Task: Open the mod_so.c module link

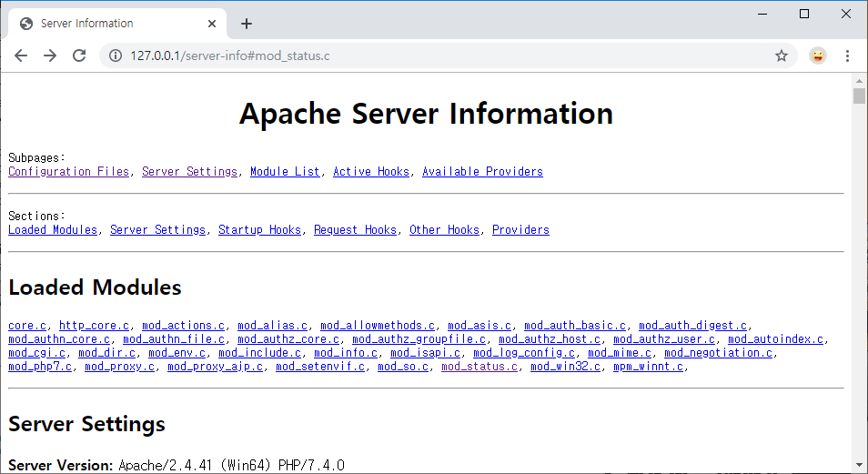Action: point(403,367)
